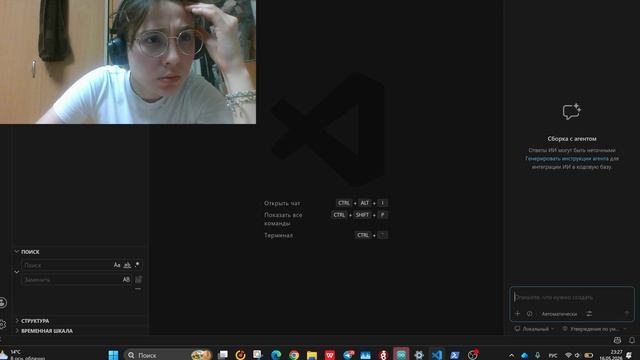This screenshot has height=360, width=640.
Task: Click the webcam video overlay
Action: click(x=128, y=62)
